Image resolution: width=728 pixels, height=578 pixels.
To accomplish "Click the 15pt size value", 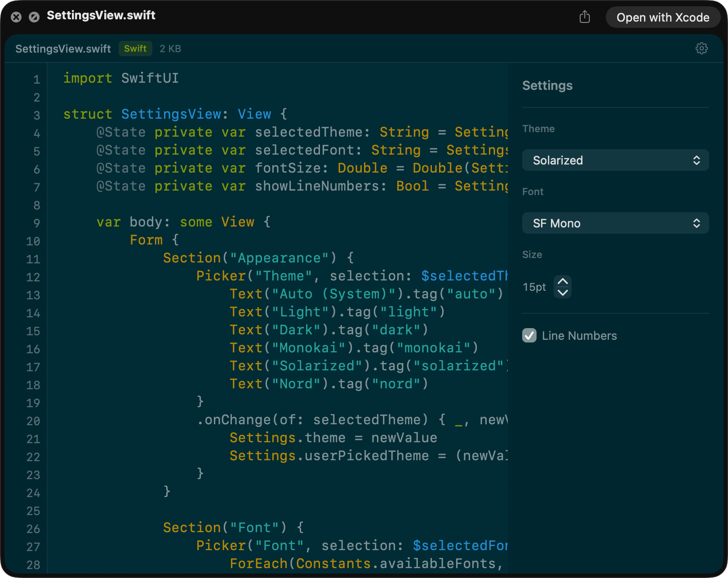I will (534, 287).
